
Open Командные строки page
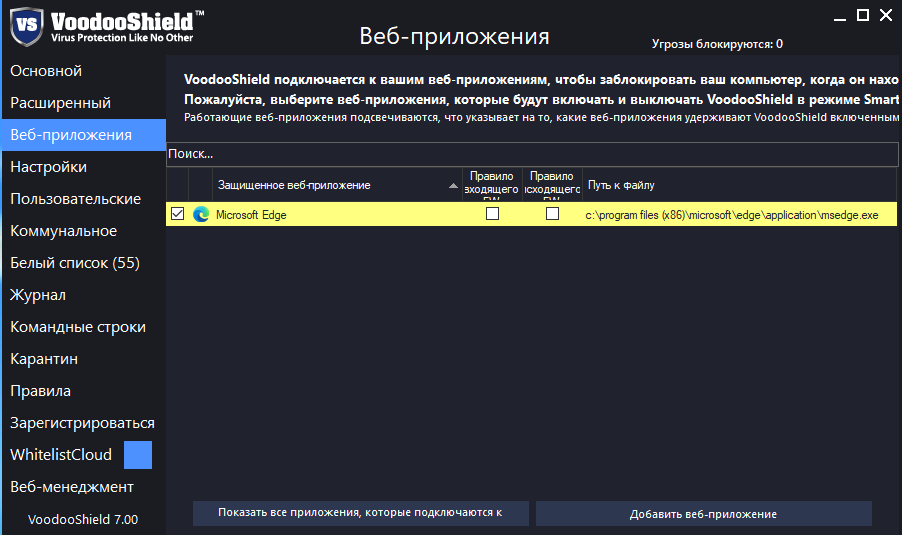click(78, 327)
